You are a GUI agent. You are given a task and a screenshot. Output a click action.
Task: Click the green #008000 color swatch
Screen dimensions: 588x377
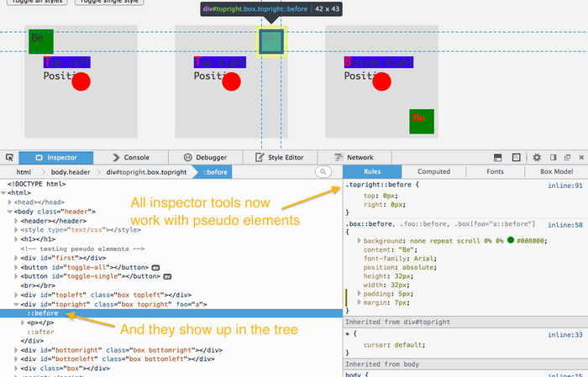(510, 240)
